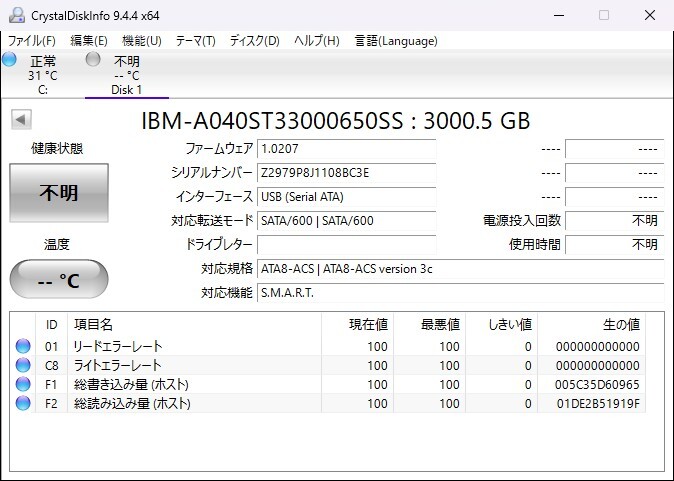Click status orb of row 01 リードエラーレート
Image resolution: width=674 pixels, height=481 pixels.
point(23,346)
